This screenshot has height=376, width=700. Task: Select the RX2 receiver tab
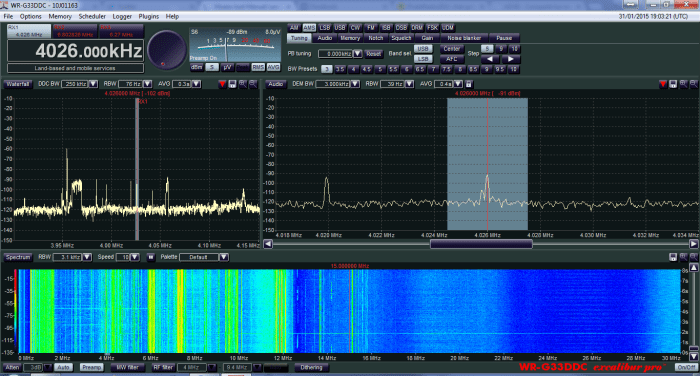point(74,31)
